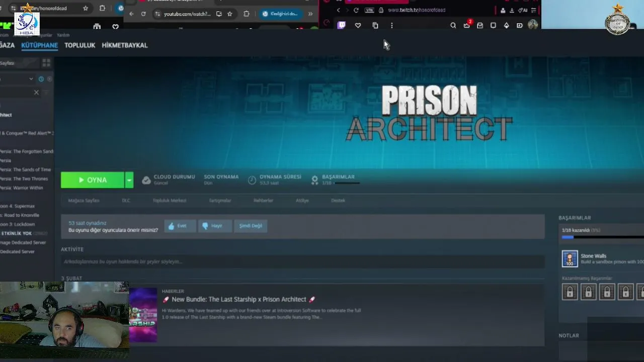This screenshot has height=362, width=644.
Task: Open the Oynama Süresi clock icon
Action: pyautogui.click(x=252, y=180)
